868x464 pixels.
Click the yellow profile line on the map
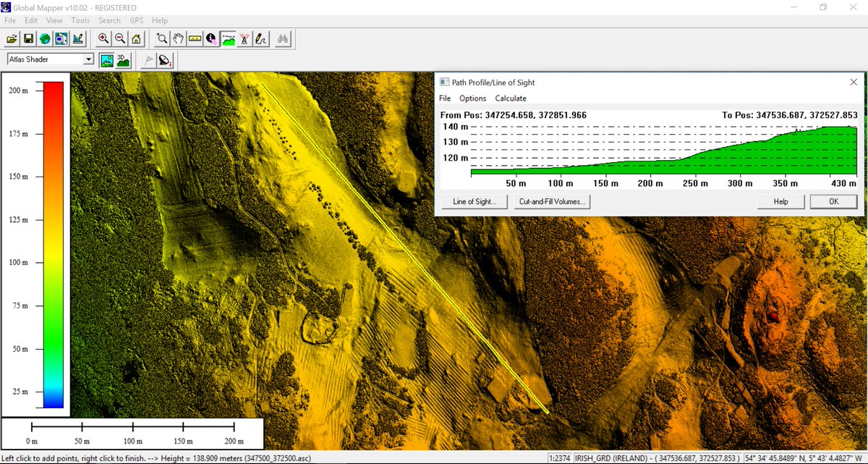coord(404,248)
